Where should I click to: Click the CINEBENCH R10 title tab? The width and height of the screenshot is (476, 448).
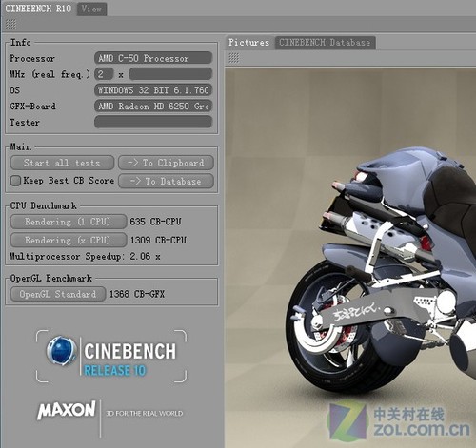click(x=38, y=9)
